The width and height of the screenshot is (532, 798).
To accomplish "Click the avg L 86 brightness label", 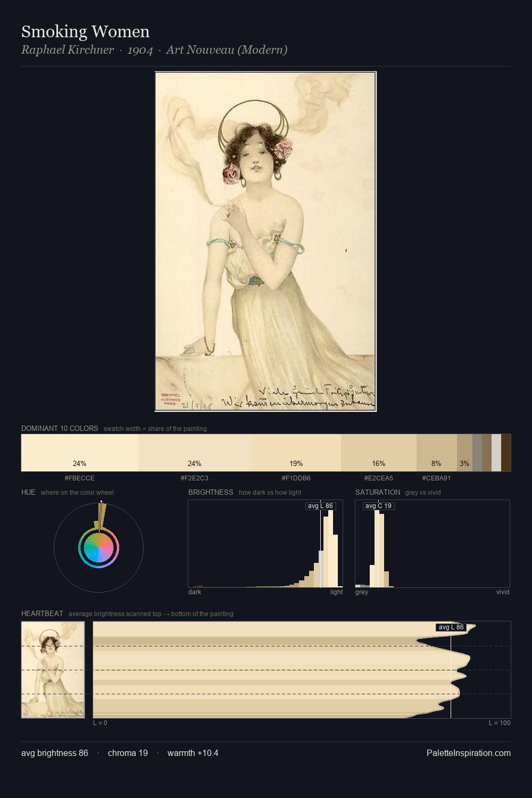I will point(320,506).
